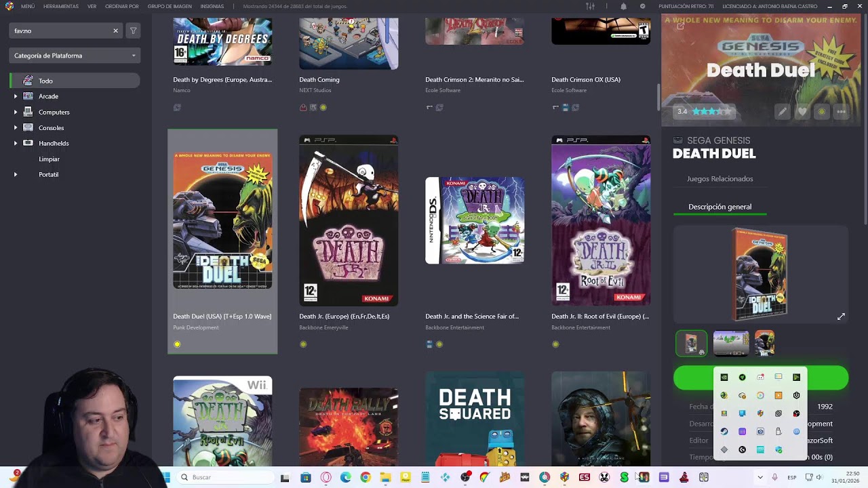Expand the Computers platform category

click(16, 112)
